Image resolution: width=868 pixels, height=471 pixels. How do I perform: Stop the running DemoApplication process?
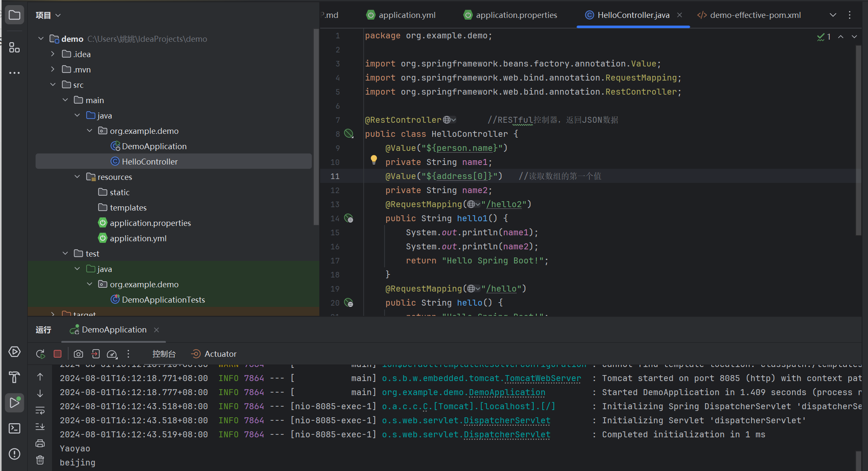pos(58,354)
